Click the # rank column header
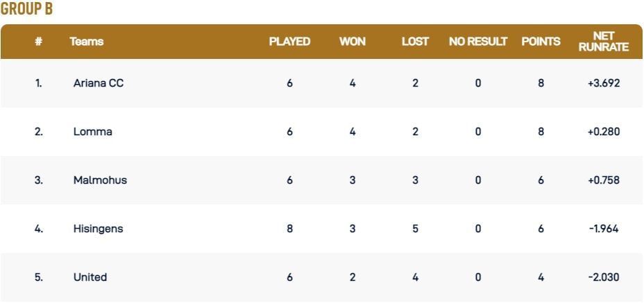 (39, 42)
